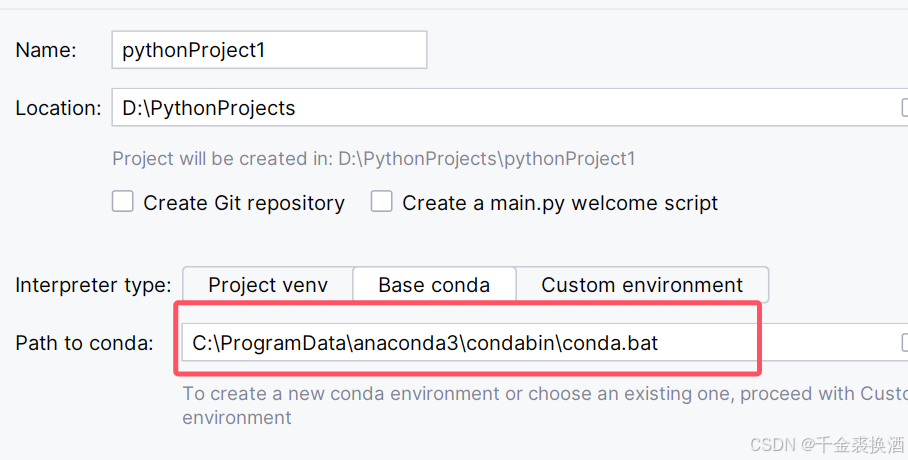Switch to the Base conda interpreter option
The height and width of the screenshot is (460, 908).
tap(434, 285)
